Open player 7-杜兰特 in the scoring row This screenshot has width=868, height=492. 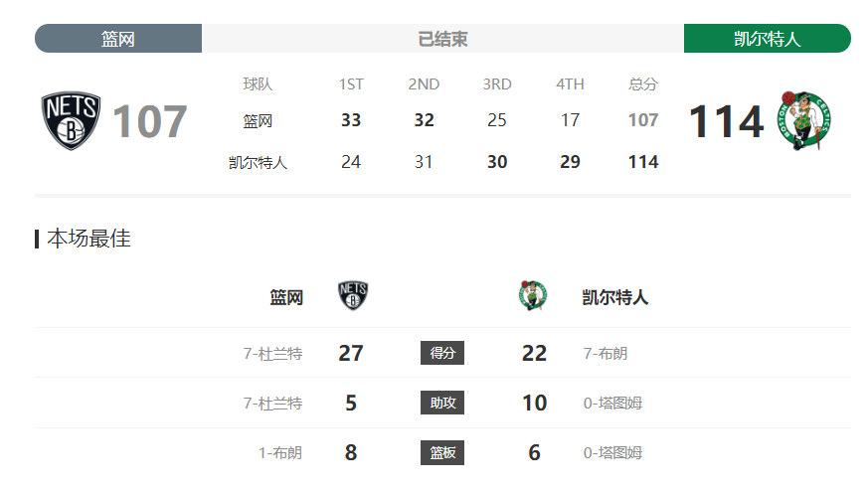click(272, 353)
